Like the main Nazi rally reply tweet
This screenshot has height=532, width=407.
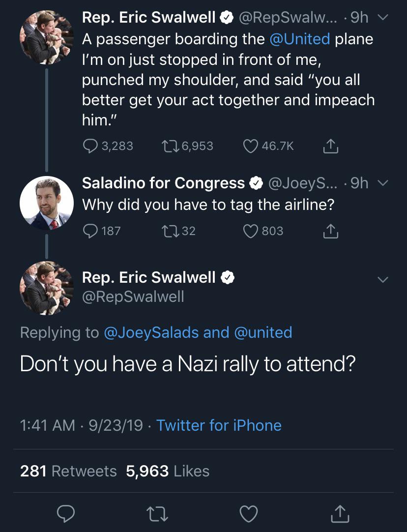coord(248,513)
